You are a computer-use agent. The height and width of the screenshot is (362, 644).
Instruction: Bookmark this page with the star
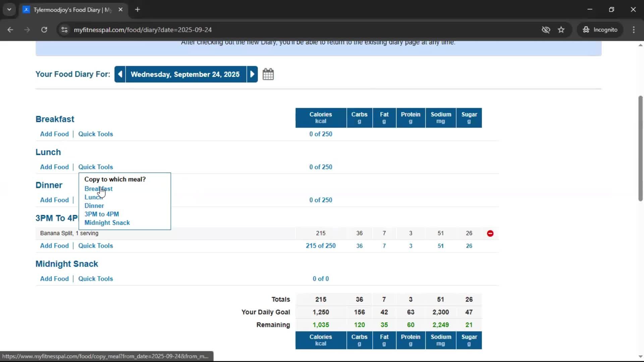coord(561,29)
